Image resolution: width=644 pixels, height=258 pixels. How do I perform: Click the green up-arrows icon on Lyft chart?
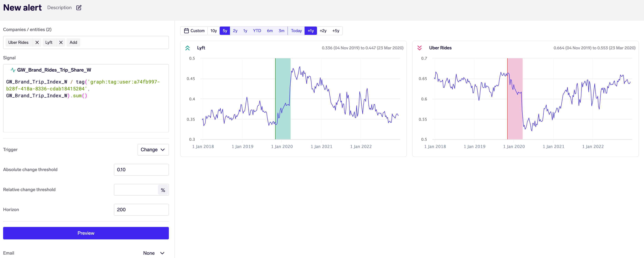pos(188,48)
